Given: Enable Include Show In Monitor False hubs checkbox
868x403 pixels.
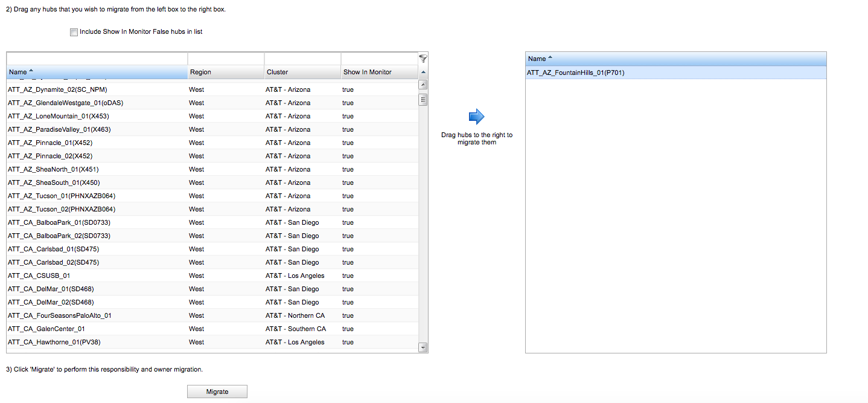Looking at the screenshot, I should click(74, 32).
